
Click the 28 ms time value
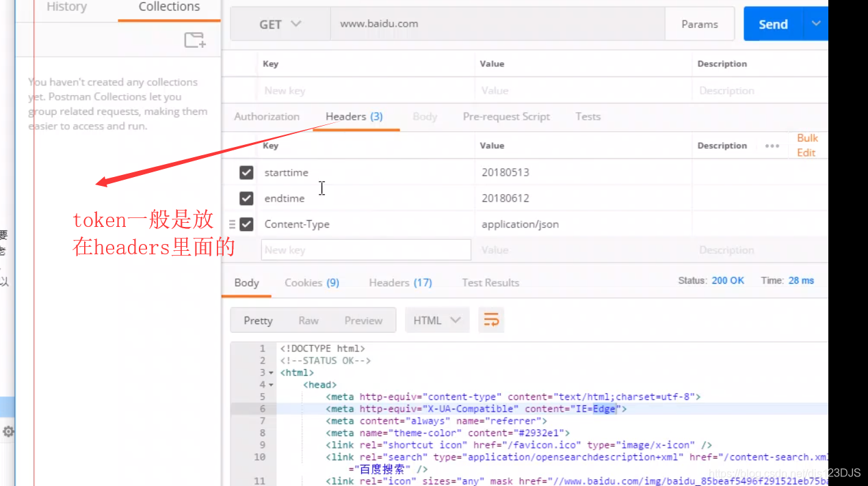(x=801, y=280)
